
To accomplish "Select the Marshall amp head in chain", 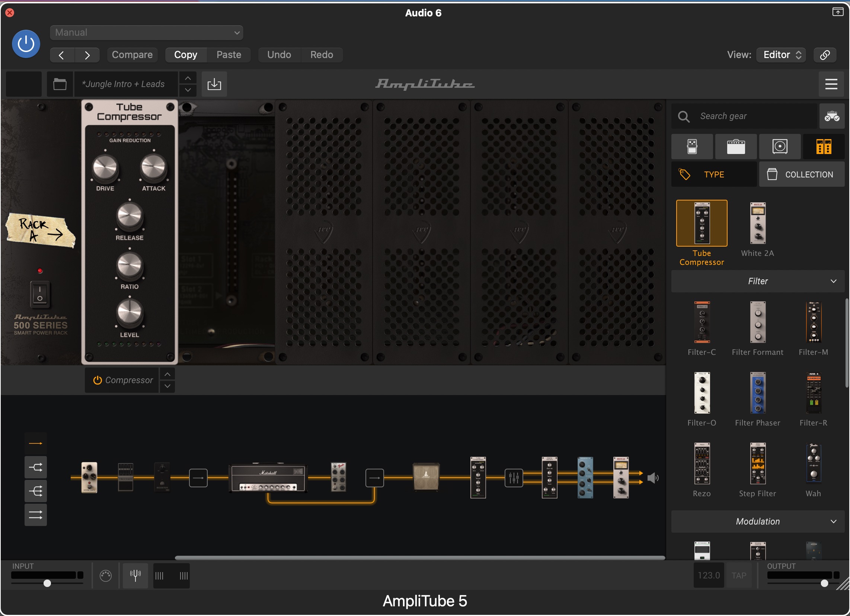I will 268,478.
